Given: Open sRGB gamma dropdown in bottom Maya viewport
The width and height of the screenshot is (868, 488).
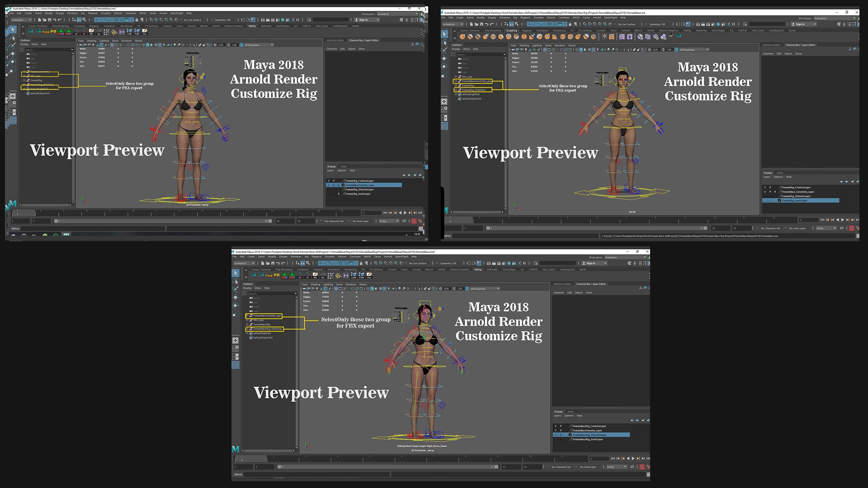Looking at the screenshot, I should pyautogui.click(x=484, y=289).
